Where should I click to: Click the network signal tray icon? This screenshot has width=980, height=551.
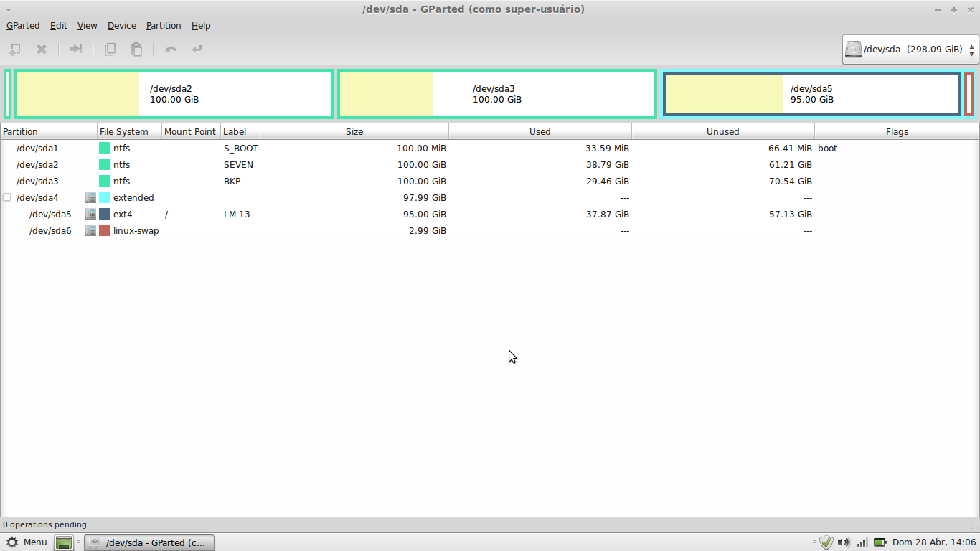click(x=862, y=542)
